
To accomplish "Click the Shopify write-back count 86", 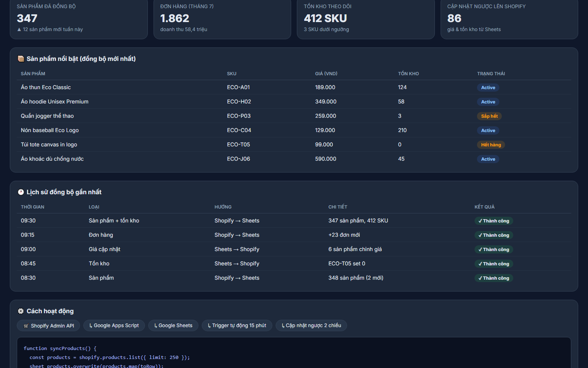I will pos(454,18).
